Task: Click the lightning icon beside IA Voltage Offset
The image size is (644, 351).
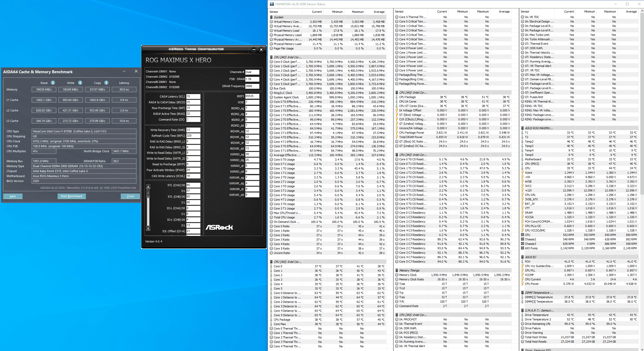Action: tap(397, 110)
